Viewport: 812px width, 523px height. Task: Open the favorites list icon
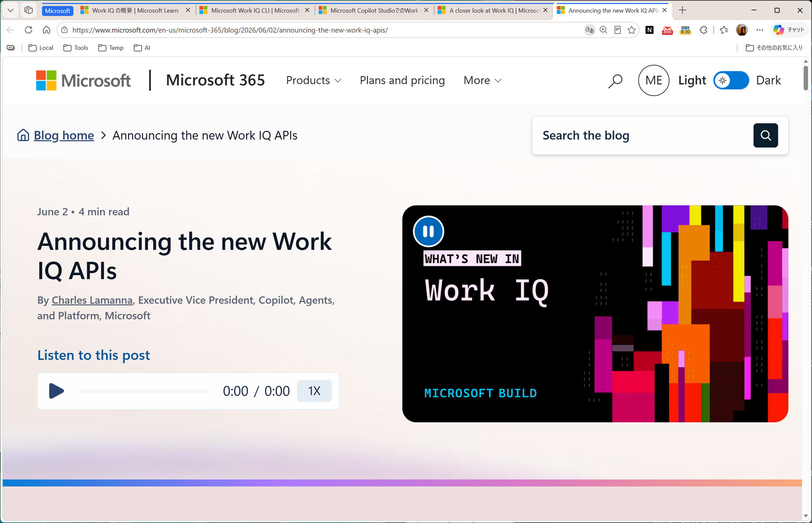tap(724, 30)
